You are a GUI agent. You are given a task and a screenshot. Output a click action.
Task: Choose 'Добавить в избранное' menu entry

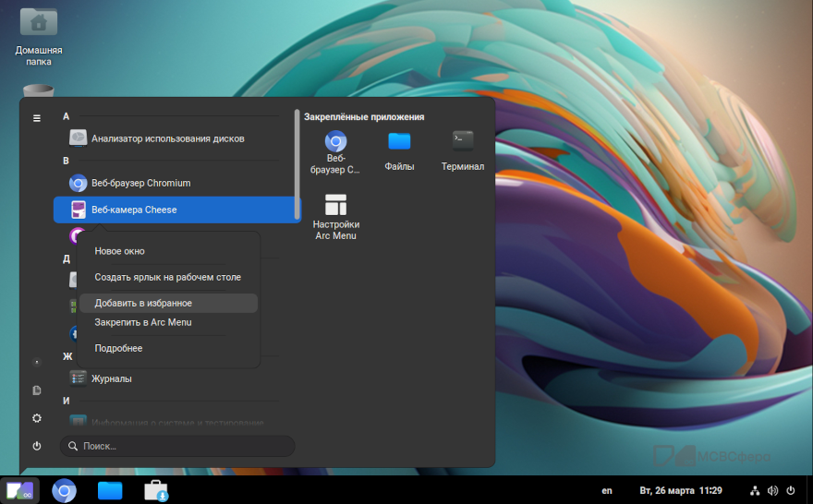143,303
